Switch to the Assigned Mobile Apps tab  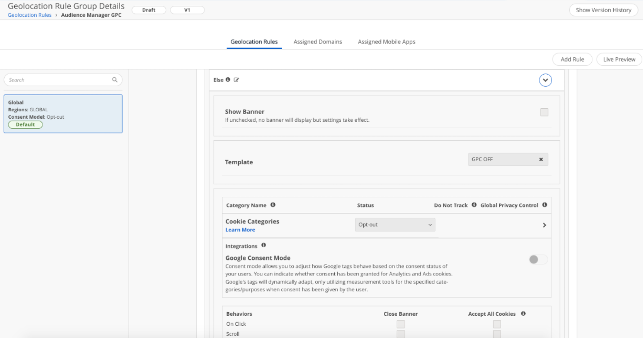pos(386,41)
